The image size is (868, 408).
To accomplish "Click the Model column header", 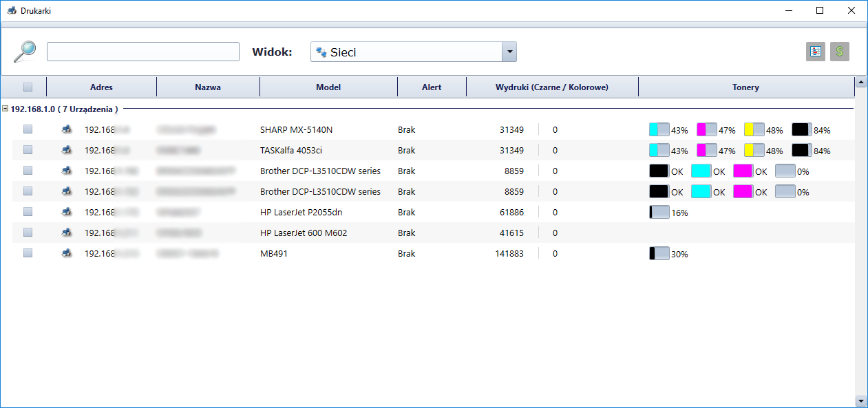I will pyautogui.click(x=328, y=86).
